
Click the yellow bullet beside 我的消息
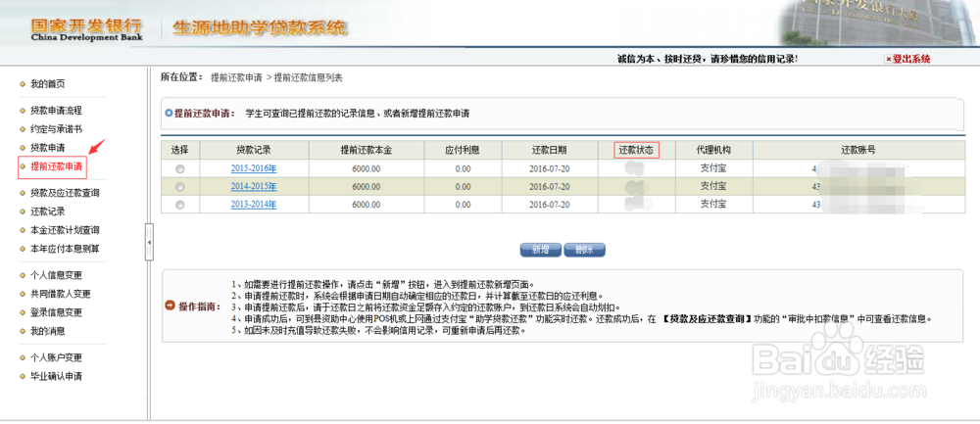[23, 332]
